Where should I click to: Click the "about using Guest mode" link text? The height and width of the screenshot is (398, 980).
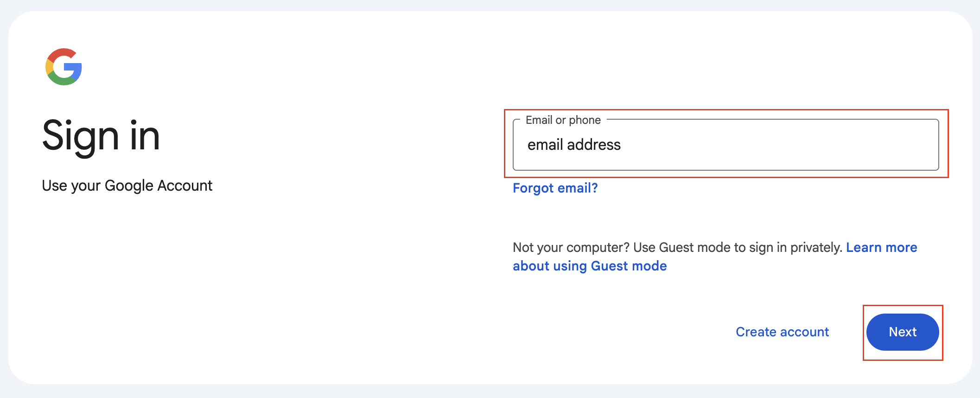590,266
